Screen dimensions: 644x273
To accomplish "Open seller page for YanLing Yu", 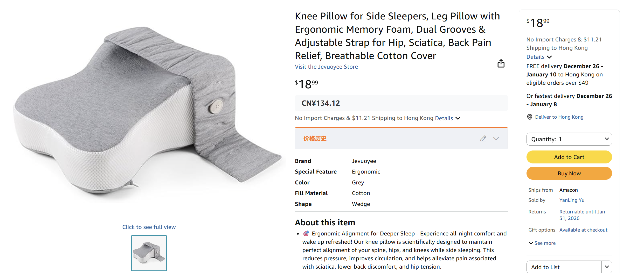I will (572, 200).
